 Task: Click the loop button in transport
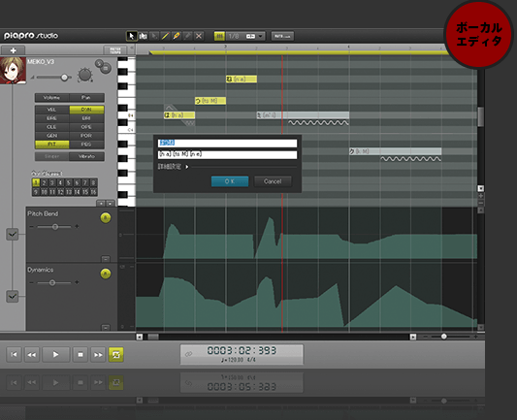[x=116, y=354]
